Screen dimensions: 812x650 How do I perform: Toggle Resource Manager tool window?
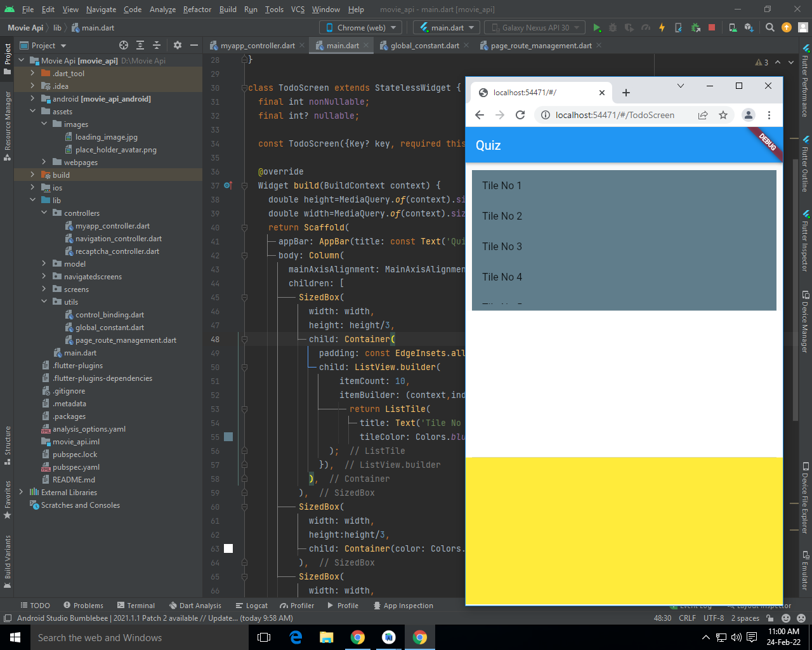tap(8, 126)
